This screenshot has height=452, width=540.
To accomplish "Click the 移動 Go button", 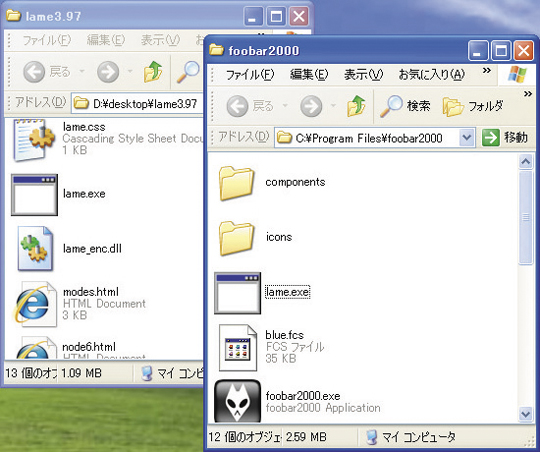I will (x=506, y=138).
